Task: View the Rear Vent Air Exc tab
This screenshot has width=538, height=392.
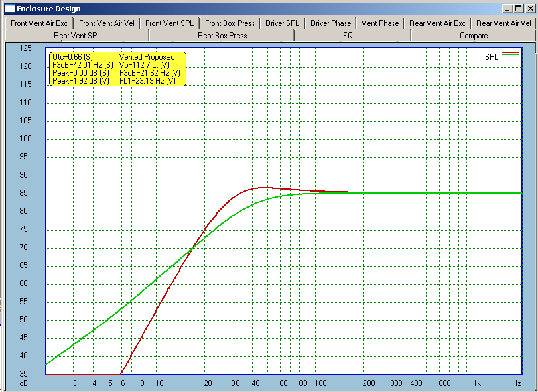Action: [x=438, y=23]
